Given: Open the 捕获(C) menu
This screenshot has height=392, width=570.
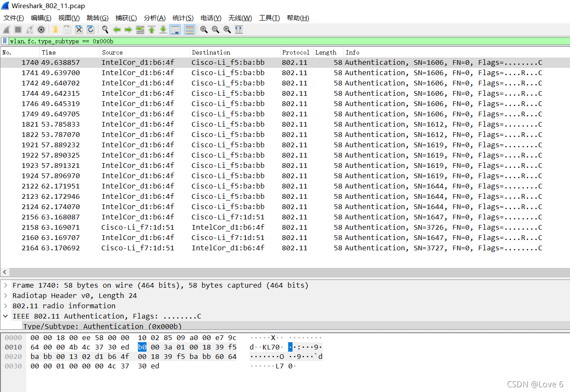Looking at the screenshot, I should (126, 18).
